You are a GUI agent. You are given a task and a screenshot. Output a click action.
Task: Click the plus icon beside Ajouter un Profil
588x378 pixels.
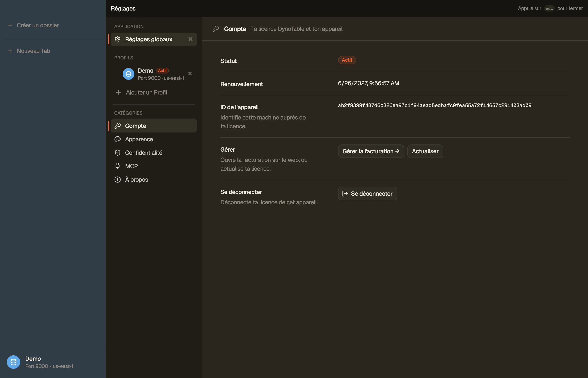pos(118,93)
